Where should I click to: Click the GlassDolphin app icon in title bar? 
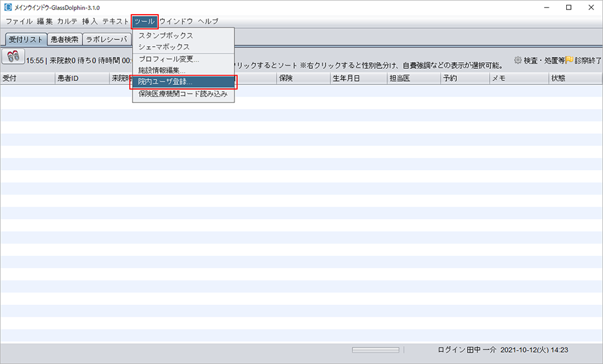(7, 7)
